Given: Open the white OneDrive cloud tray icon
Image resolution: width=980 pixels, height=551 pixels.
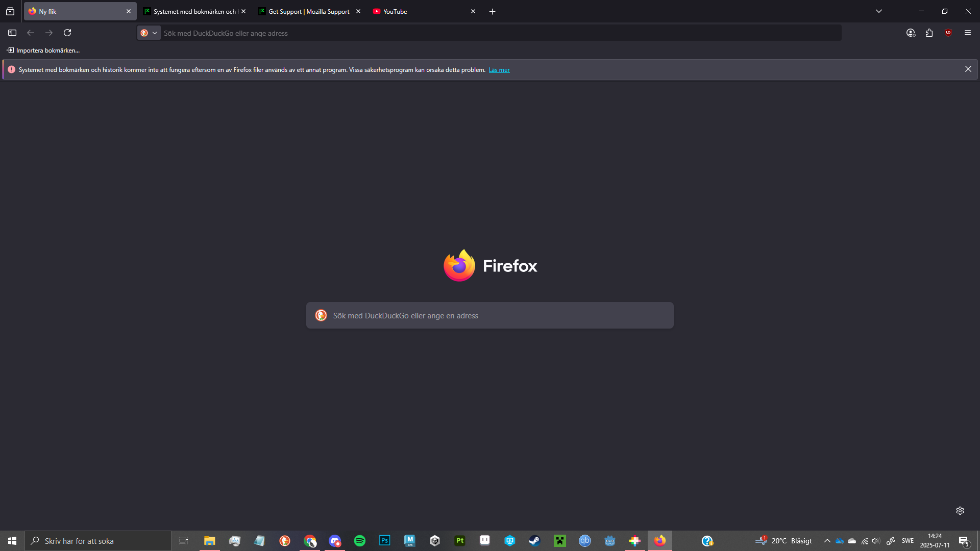Looking at the screenshot, I should click(852, 541).
